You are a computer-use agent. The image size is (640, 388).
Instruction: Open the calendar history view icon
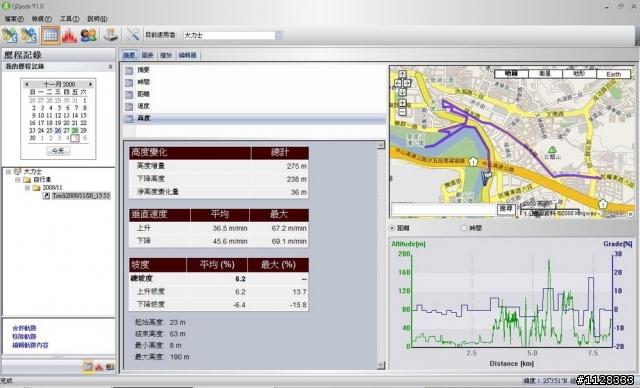pos(50,35)
